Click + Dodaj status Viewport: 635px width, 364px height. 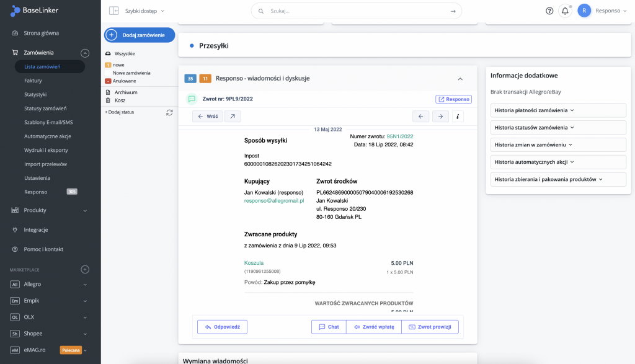120,112
